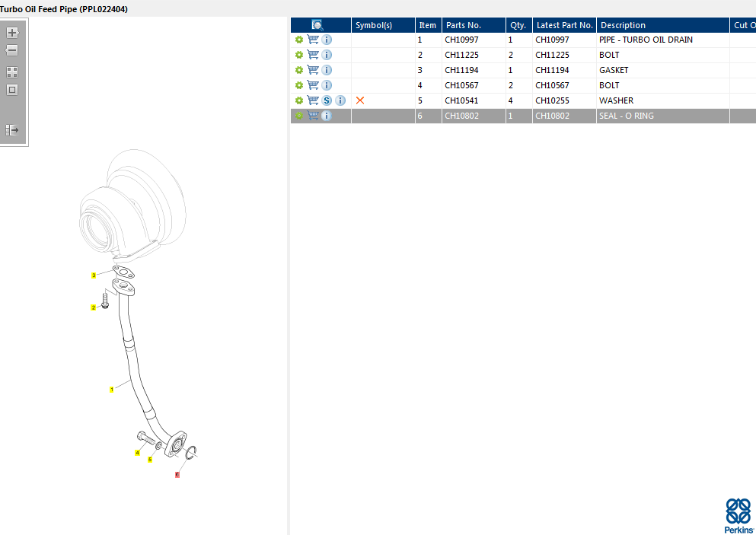Add SEAL - O RING to cart

(x=313, y=116)
